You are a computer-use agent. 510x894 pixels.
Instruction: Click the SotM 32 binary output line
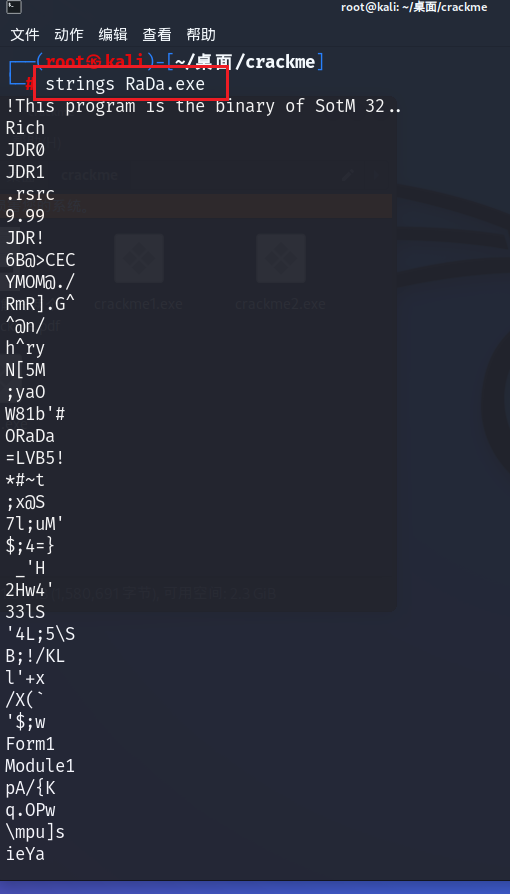204,106
